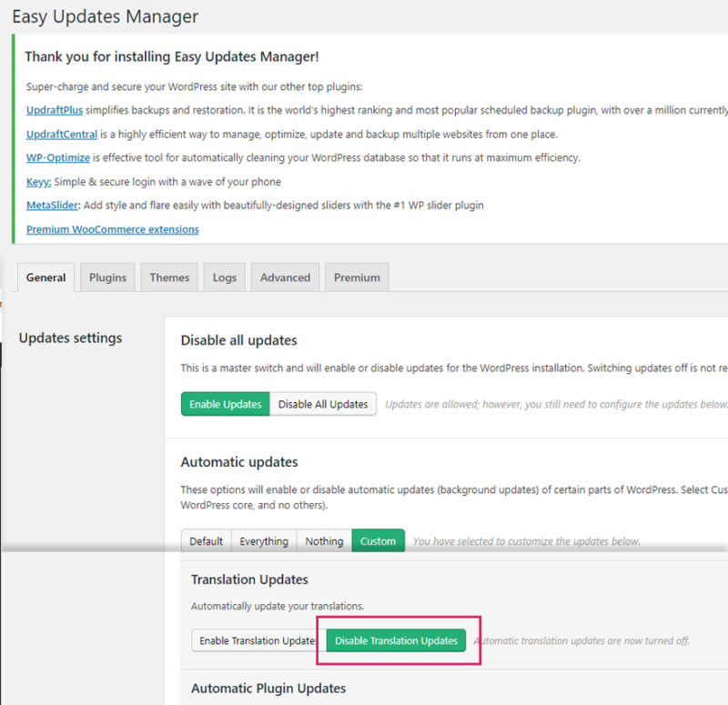Set automatic updates to Nothing
This screenshot has height=705, width=728.
[324, 541]
